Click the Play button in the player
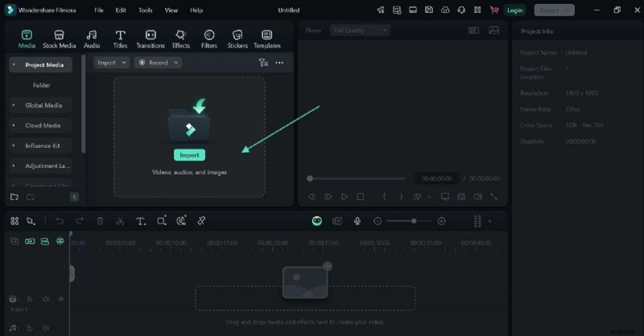Screen dimensions: 644x336 coord(345,197)
